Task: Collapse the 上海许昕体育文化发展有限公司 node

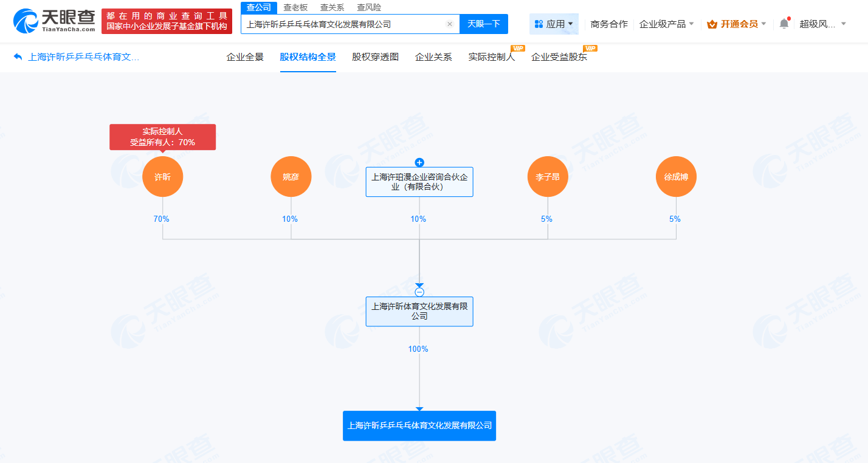Action: 419,292
